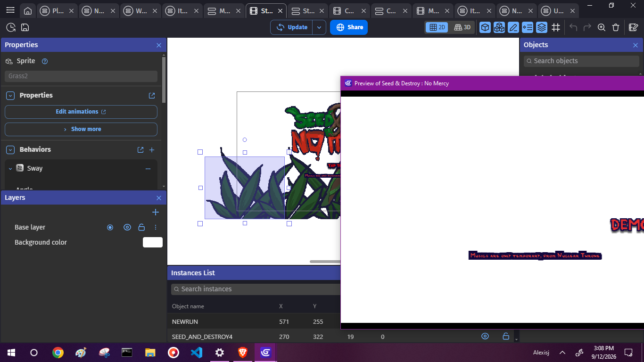Toggle the instances list panel icon
This screenshot has height=362, width=644.
click(528, 27)
